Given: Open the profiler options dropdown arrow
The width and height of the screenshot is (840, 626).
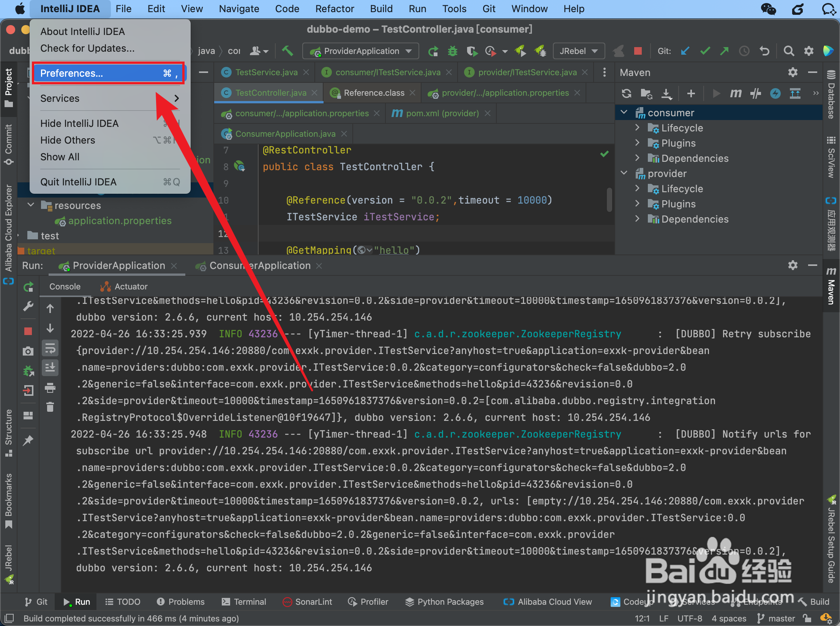Looking at the screenshot, I should point(505,51).
